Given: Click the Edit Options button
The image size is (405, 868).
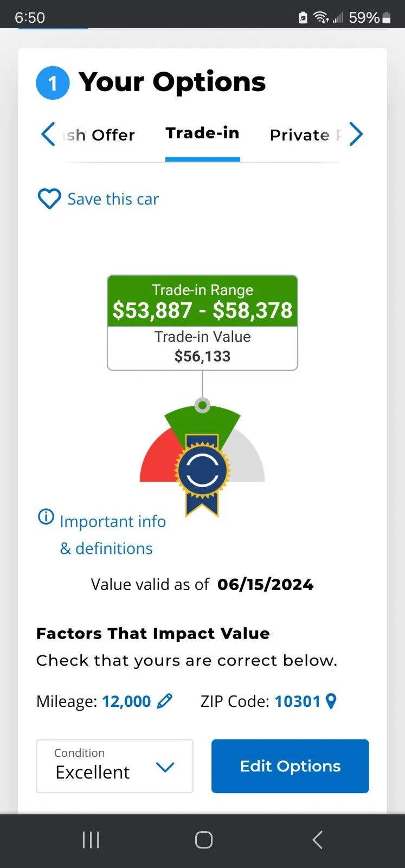Looking at the screenshot, I should click(290, 766).
